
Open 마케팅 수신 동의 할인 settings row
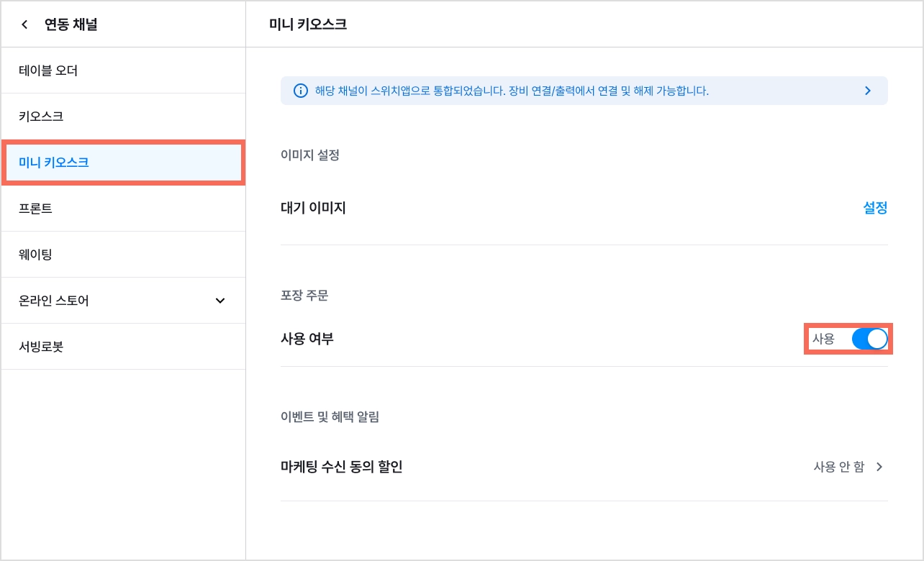coord(584,467)
